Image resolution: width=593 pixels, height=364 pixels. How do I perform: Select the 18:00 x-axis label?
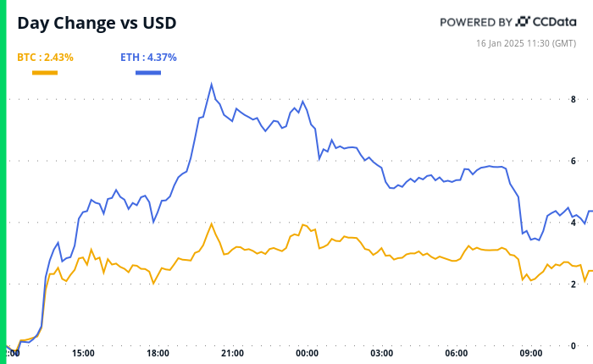(x=158, y=353)
